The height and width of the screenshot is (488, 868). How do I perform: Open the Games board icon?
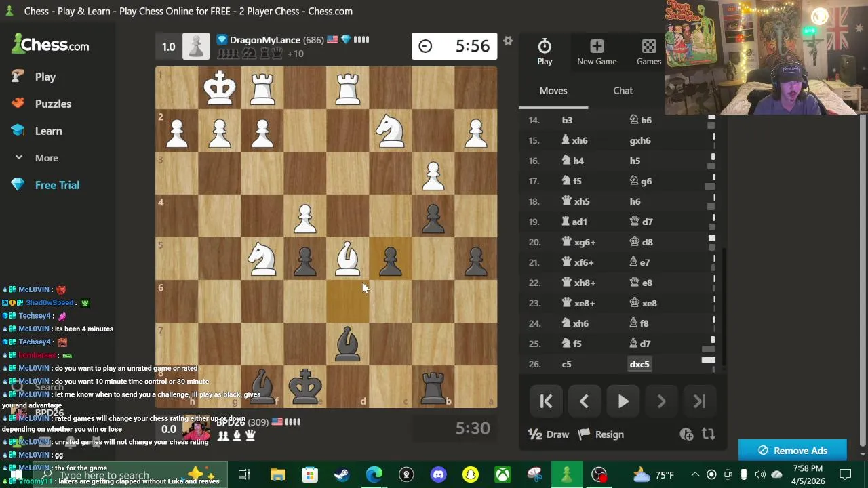click(649, 52)
